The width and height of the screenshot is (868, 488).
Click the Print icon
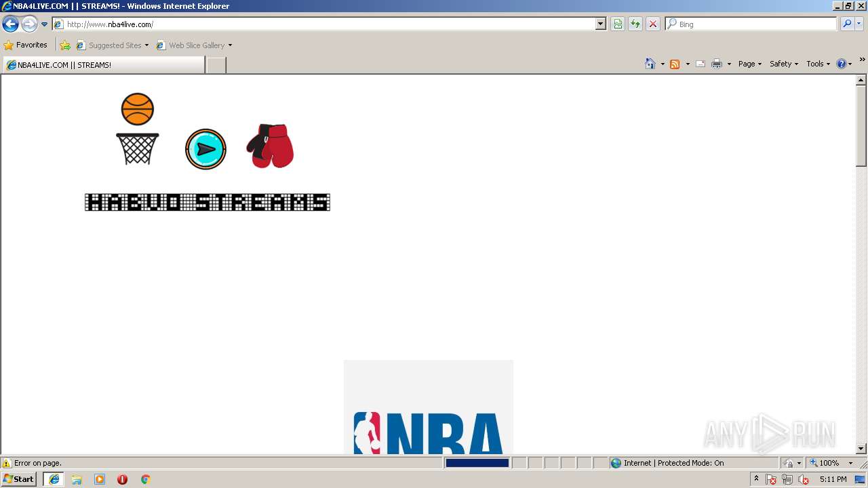(x=717, y=64)
